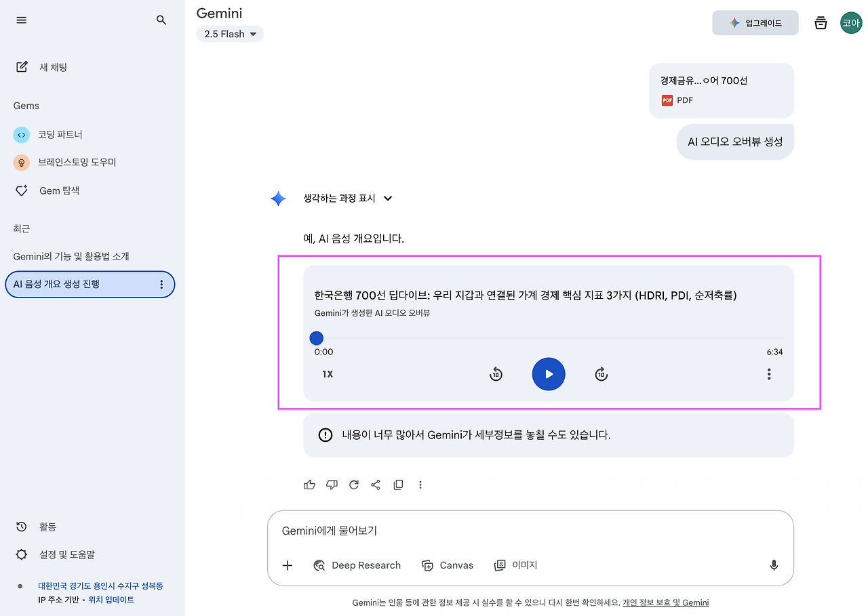Skip audio forward 10 seconds
Screen dimensions: 868x616
tap(601, 374)
